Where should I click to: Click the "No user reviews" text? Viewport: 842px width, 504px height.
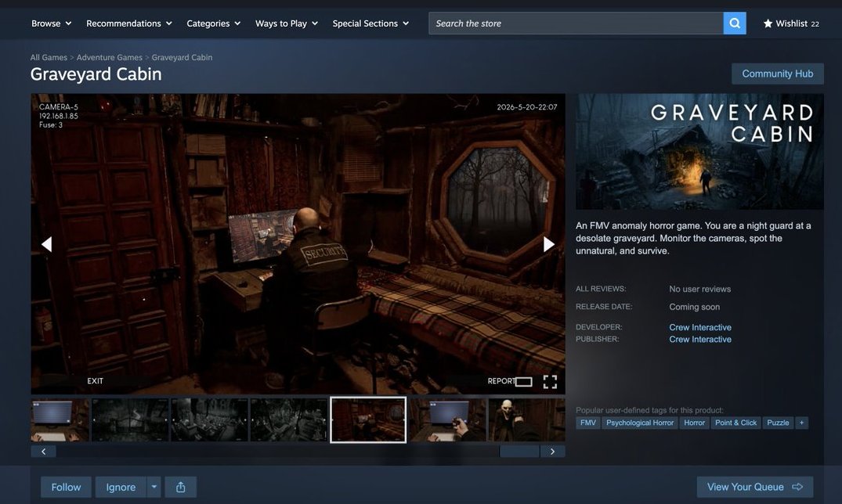(699, 289)
